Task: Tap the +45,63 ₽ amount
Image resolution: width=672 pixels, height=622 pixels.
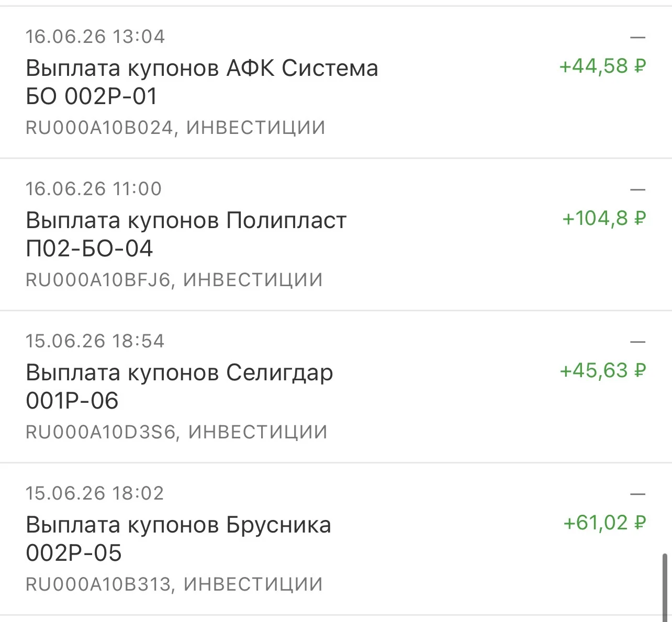Action: coord(603,371)
